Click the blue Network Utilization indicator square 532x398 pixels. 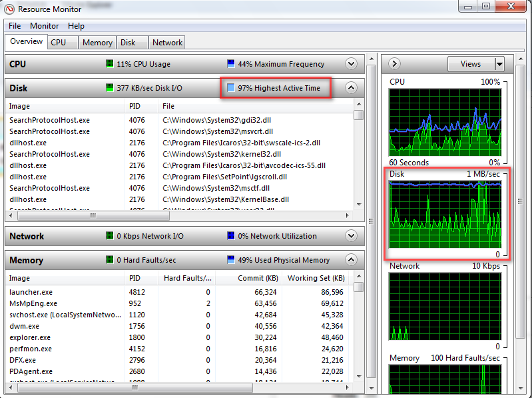[231, 236]
